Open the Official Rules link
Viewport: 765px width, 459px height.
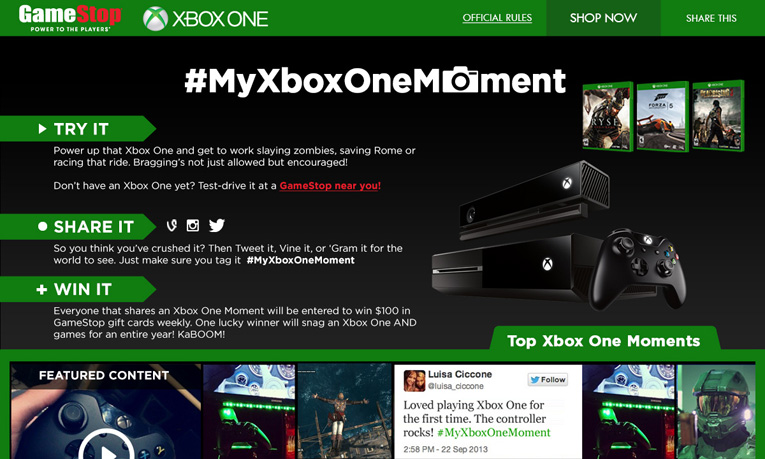click(497, 18)
